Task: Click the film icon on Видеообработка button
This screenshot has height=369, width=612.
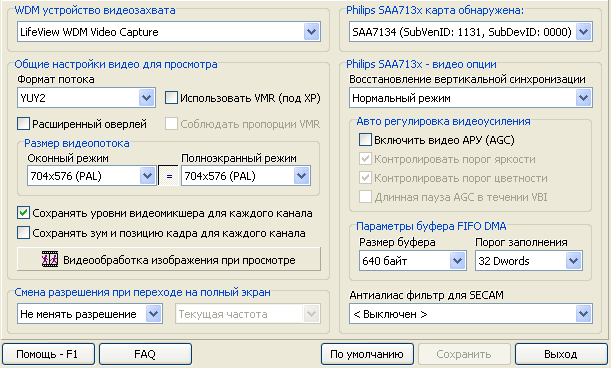Action: tap(50, 259)
